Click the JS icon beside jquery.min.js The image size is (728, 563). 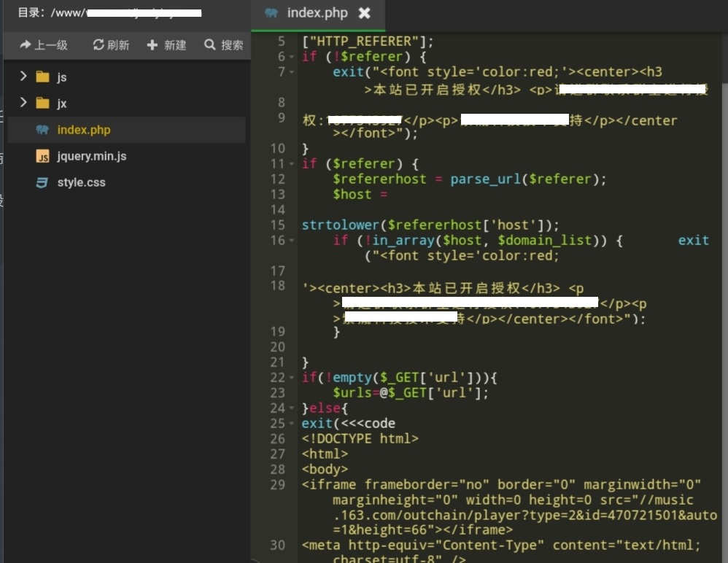tap(43, 156)
